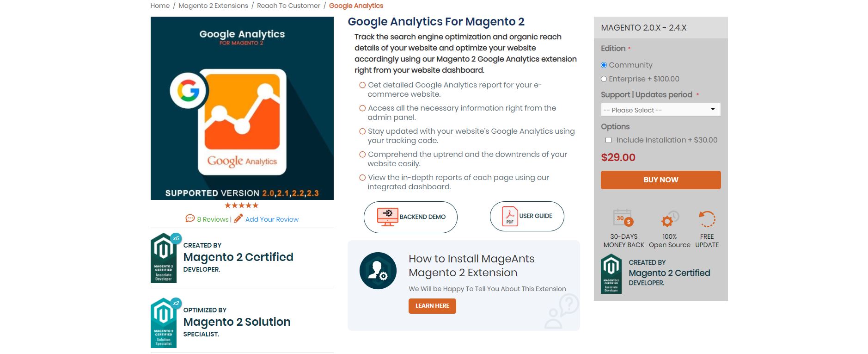The height and width of the screenshot is (354, 868).
Task: Check Include Installation + $30.00
Action: coord(608,140)
